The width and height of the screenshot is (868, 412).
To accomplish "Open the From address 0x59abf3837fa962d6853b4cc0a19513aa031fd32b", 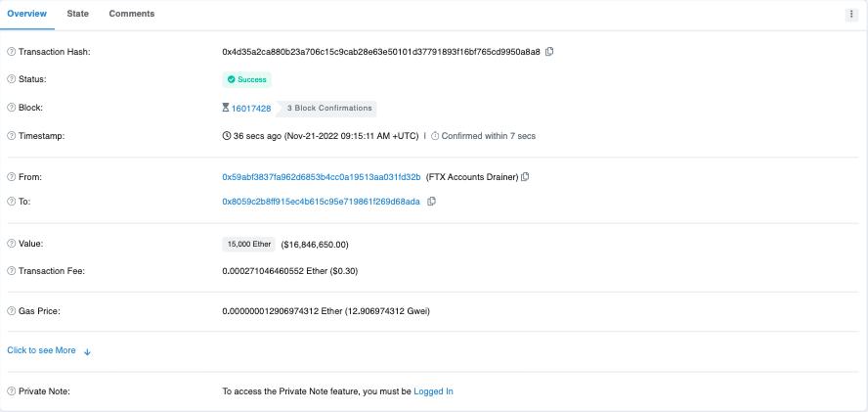I will [x=322, y=177].
